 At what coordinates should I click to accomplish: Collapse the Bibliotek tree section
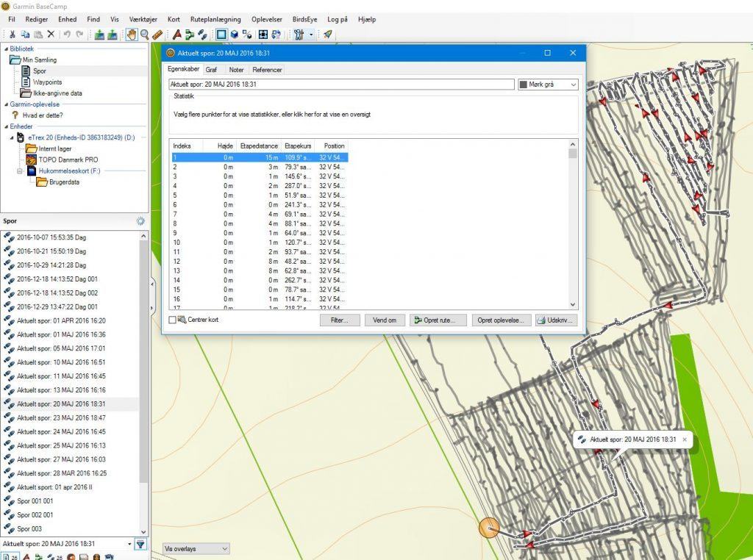[6, 49]
